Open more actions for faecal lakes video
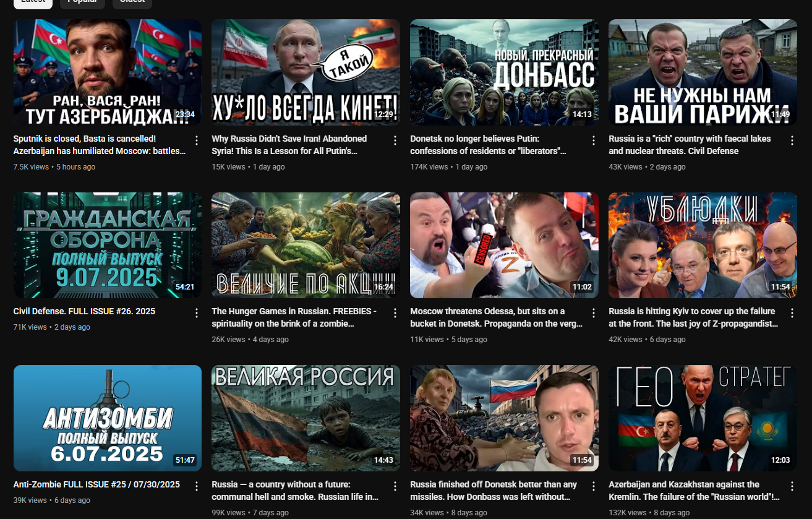The height and width of the screenshot is (519, 812). tap(792, 140)
